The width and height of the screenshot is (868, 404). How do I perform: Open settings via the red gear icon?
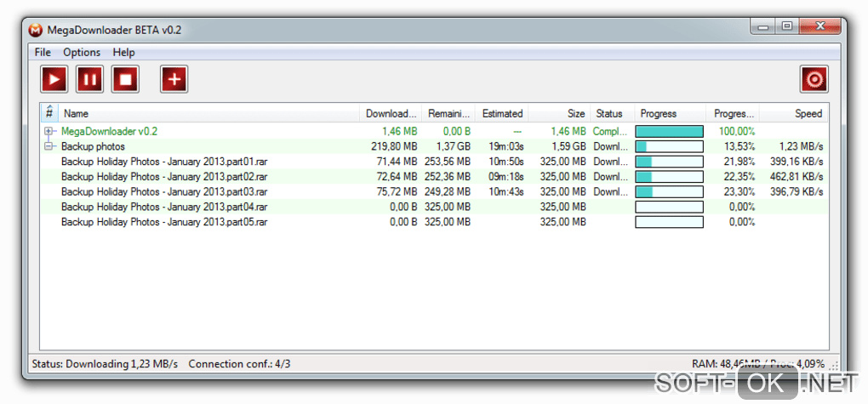(814, 79)
